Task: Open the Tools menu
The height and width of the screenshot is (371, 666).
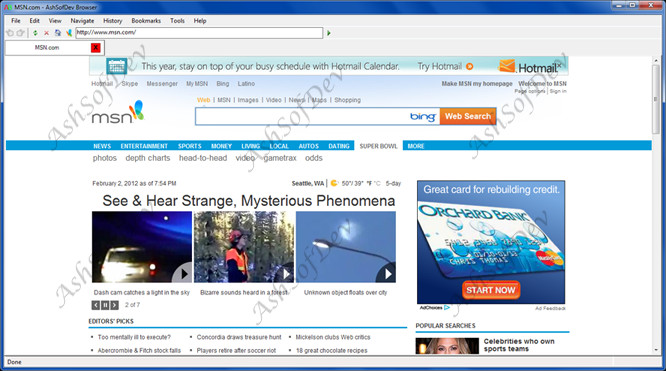Action: pos(177,20)
